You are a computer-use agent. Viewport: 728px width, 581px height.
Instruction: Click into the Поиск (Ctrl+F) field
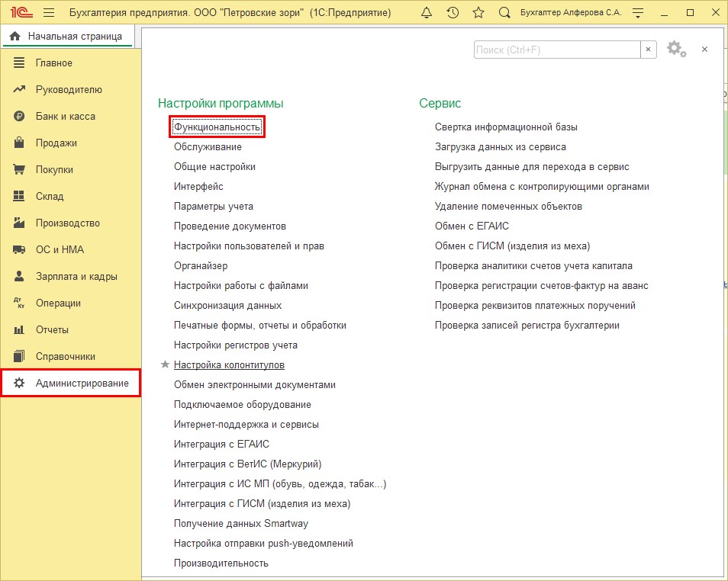[556, 50]
